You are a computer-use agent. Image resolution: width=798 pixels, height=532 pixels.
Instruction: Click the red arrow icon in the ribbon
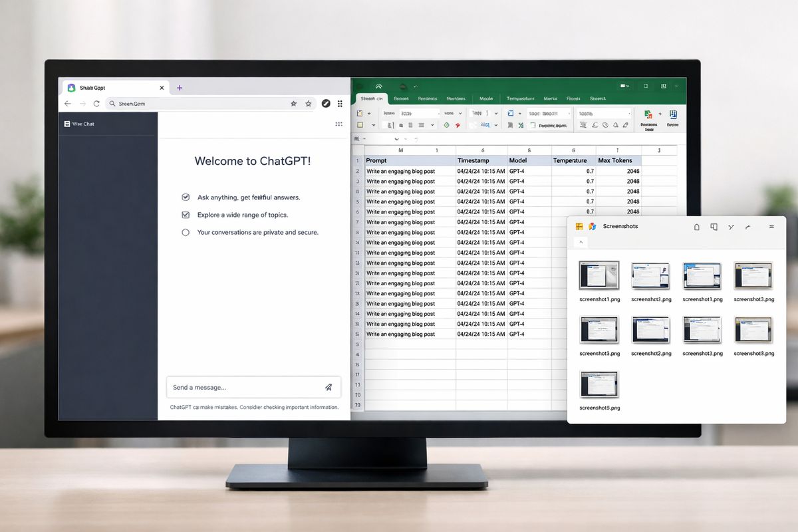point(458,125)
